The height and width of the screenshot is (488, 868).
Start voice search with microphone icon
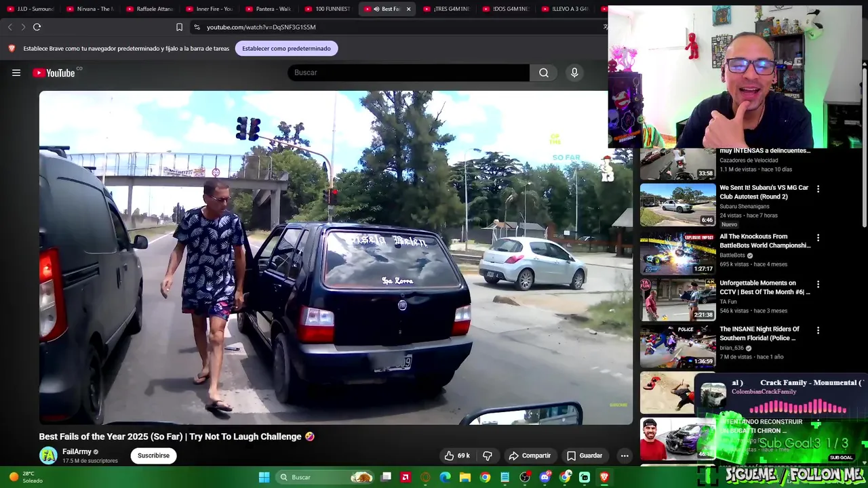[x=574, y=73]
